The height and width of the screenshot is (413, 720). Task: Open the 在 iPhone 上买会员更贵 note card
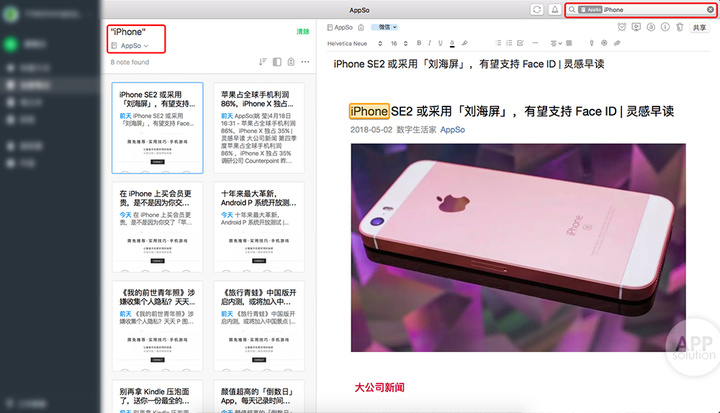157,227
